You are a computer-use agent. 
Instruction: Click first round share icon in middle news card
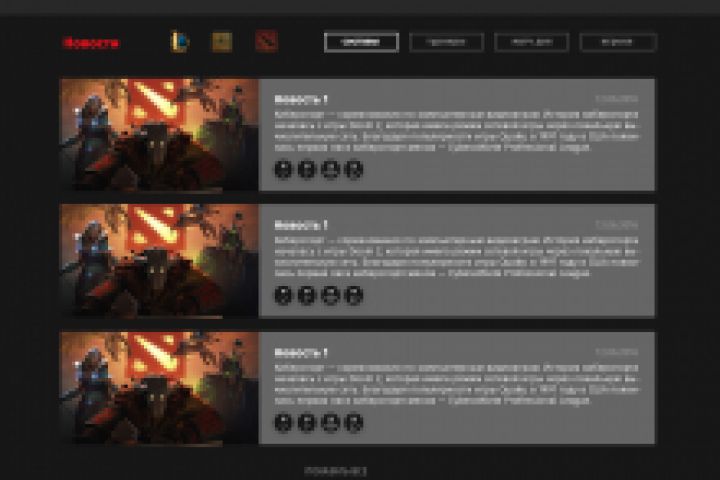(283, 295)
